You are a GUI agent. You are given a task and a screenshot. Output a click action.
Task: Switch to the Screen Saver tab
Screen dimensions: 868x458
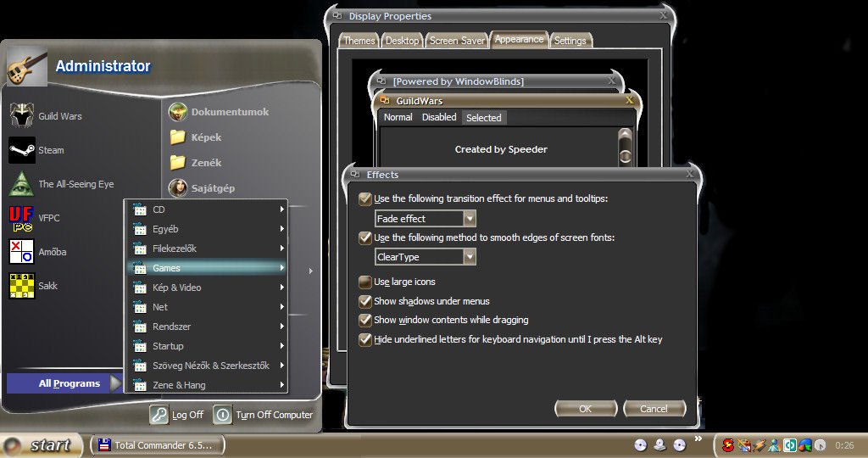click(x=457, y=41)
